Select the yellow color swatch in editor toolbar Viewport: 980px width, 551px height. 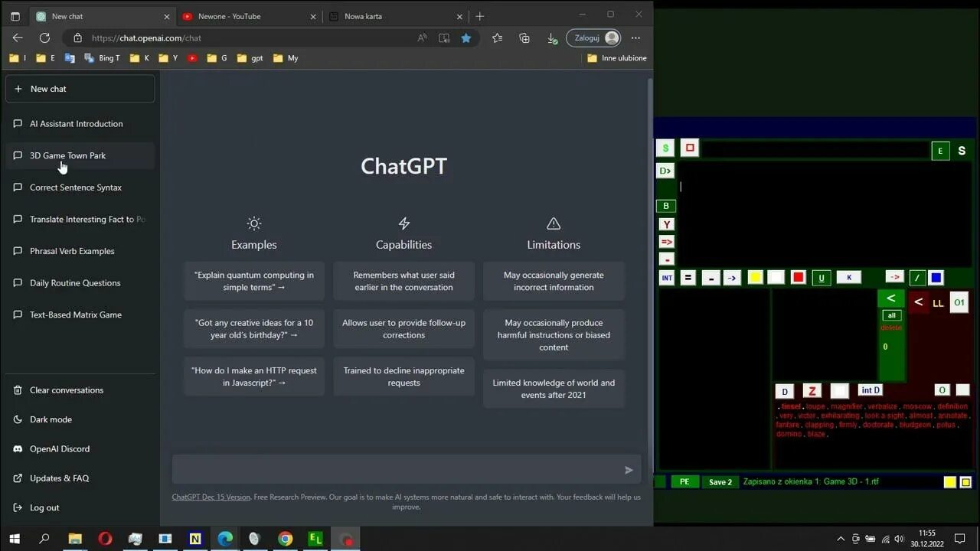[755, 277]
